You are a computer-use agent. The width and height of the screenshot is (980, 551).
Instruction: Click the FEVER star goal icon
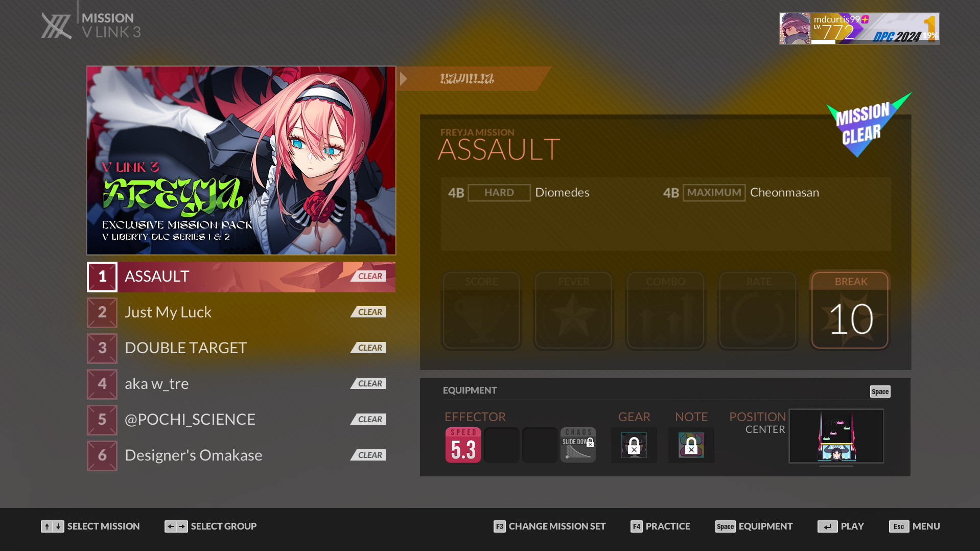pos(573,310)
